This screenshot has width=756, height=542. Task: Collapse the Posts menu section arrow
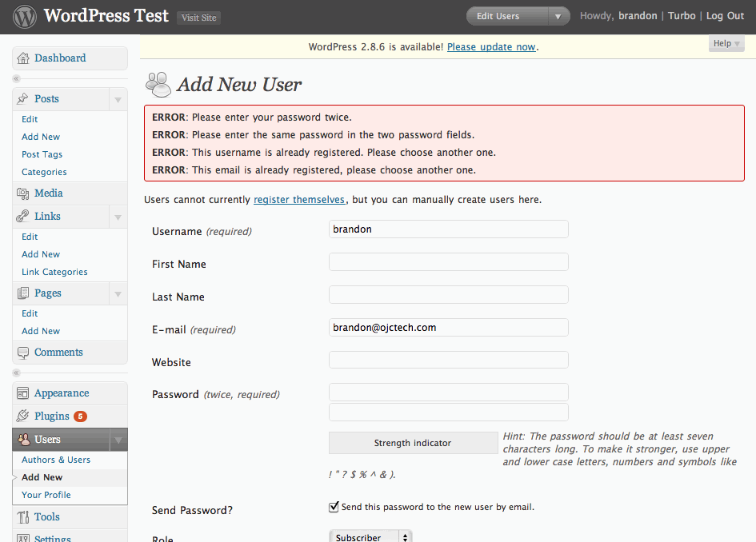click(x=118, y=100)
